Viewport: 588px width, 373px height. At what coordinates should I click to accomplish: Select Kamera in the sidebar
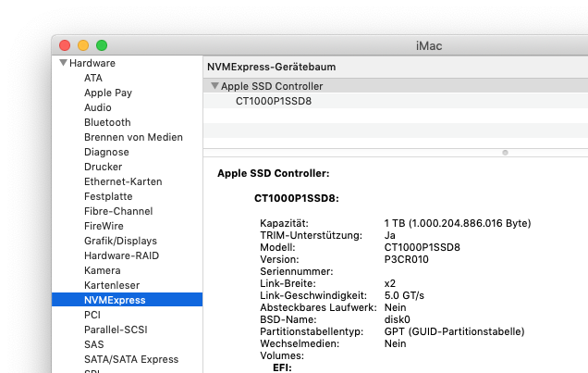[x=103, y=270]
